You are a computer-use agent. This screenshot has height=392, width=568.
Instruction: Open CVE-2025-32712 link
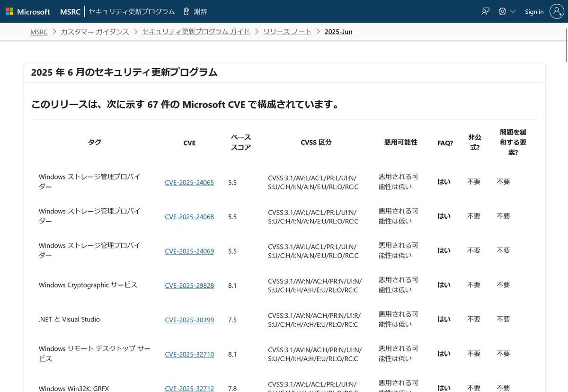pyautogui.click(x=189, y=388)
